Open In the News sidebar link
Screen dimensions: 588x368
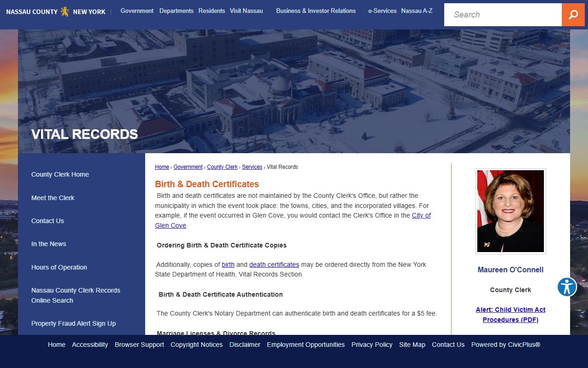49,244
